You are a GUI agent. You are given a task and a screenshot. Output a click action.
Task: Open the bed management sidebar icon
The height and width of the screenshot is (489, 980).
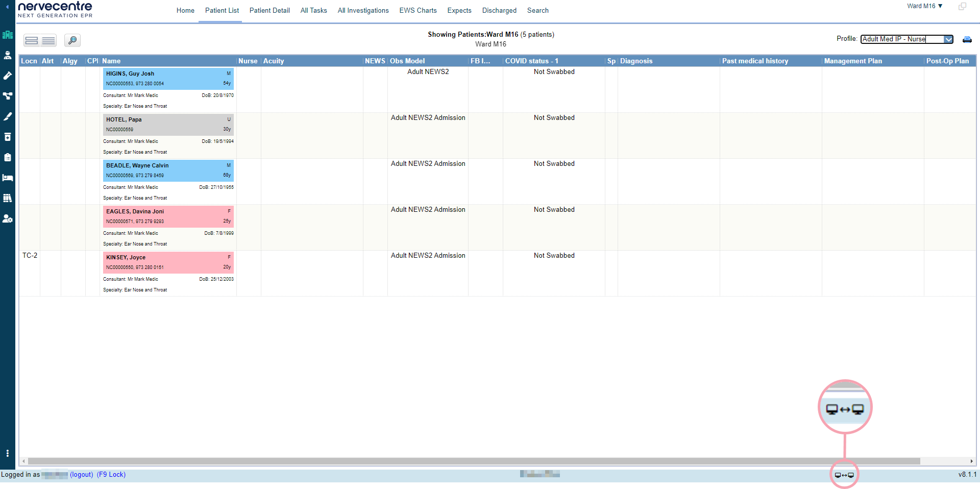[x=8, y=178]
